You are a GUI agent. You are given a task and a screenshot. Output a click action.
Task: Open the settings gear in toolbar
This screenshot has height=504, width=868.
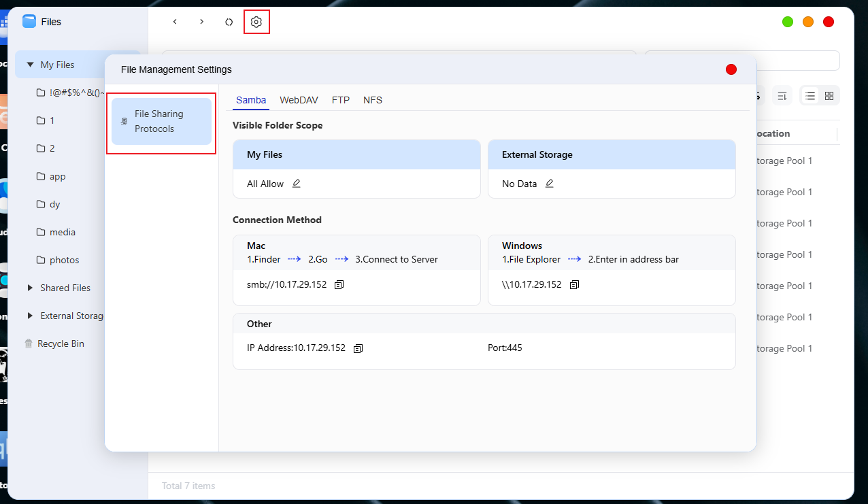click(256, 22)
